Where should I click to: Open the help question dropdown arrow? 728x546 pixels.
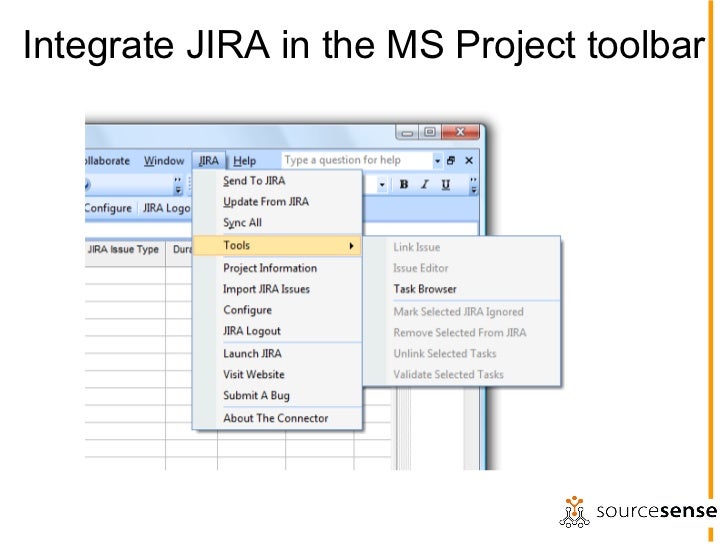437,161
